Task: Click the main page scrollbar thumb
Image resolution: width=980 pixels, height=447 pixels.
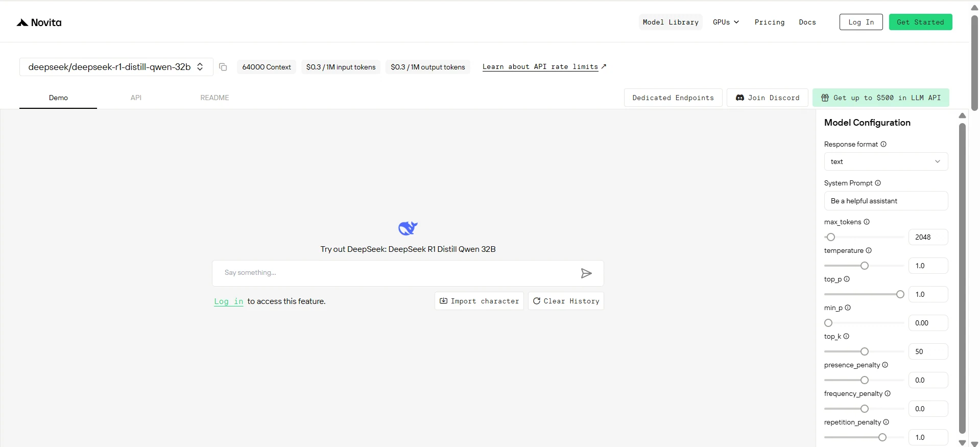Action: click(974, 63)
